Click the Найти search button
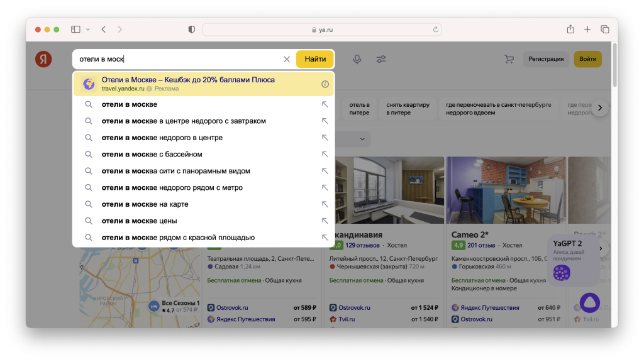Screen dimensions: 644x362 pyautogui.click(x=315, y=59)
